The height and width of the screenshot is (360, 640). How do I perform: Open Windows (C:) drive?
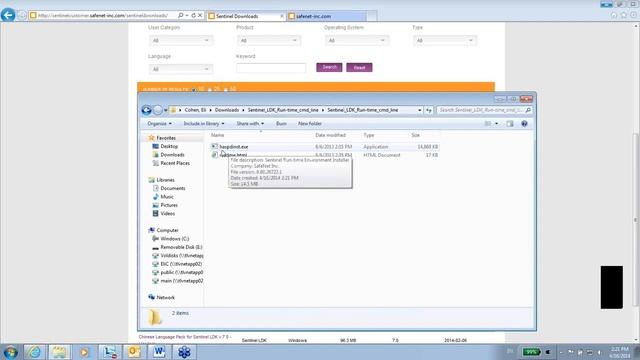click(175, 239)
